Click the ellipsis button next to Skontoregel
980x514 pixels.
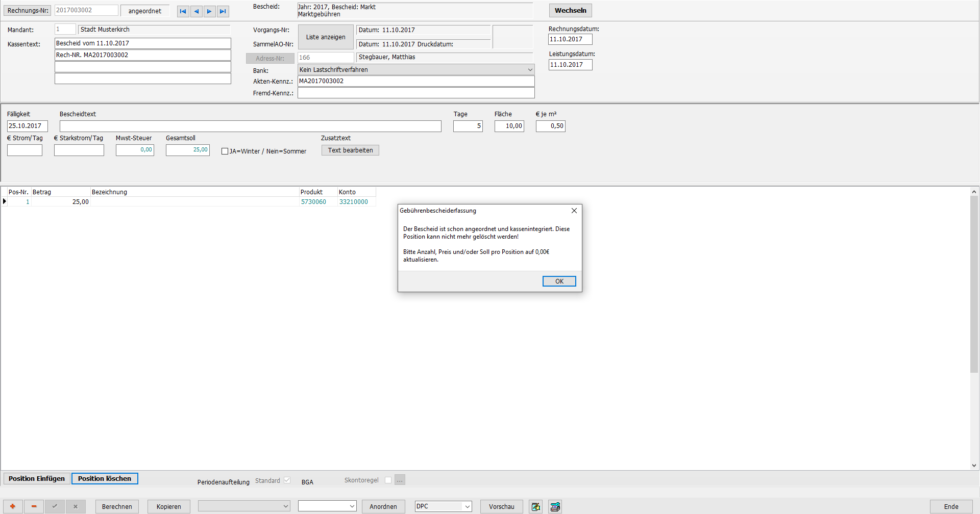click(400, 480)
